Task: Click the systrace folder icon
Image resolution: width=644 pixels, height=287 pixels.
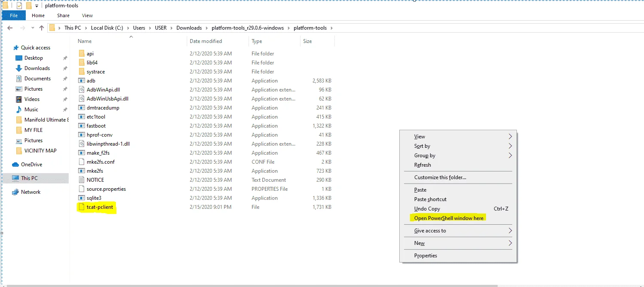Action: coord(82,72)
